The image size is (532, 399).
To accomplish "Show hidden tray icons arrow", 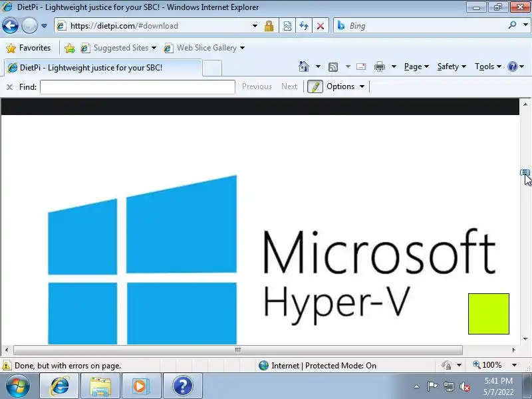I will coord(417,386).
